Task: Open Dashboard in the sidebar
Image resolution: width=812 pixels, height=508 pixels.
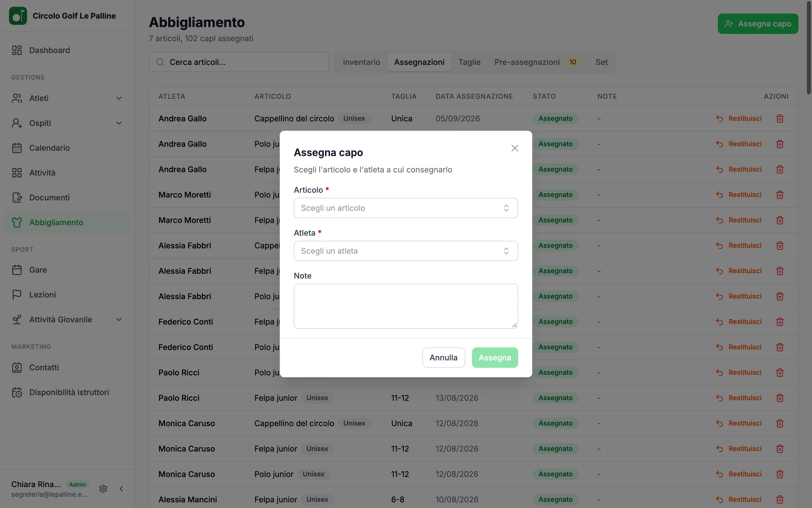Action: pos(67,51)
